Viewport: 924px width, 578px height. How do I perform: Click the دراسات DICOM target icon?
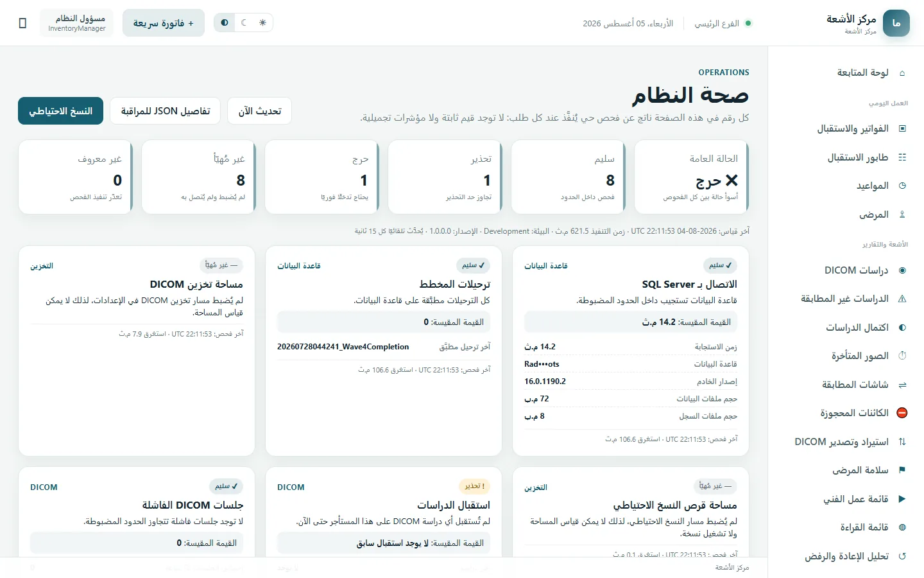[902, 270]
